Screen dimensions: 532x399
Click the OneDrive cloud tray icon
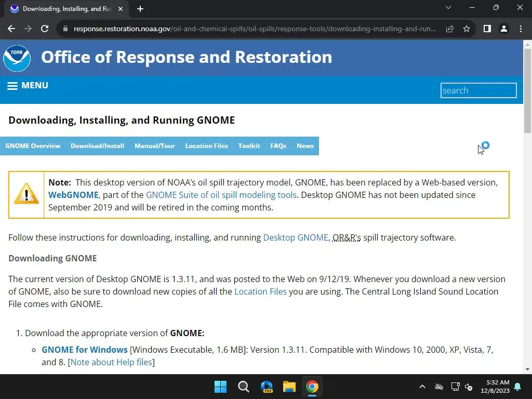tap(439, 387)
